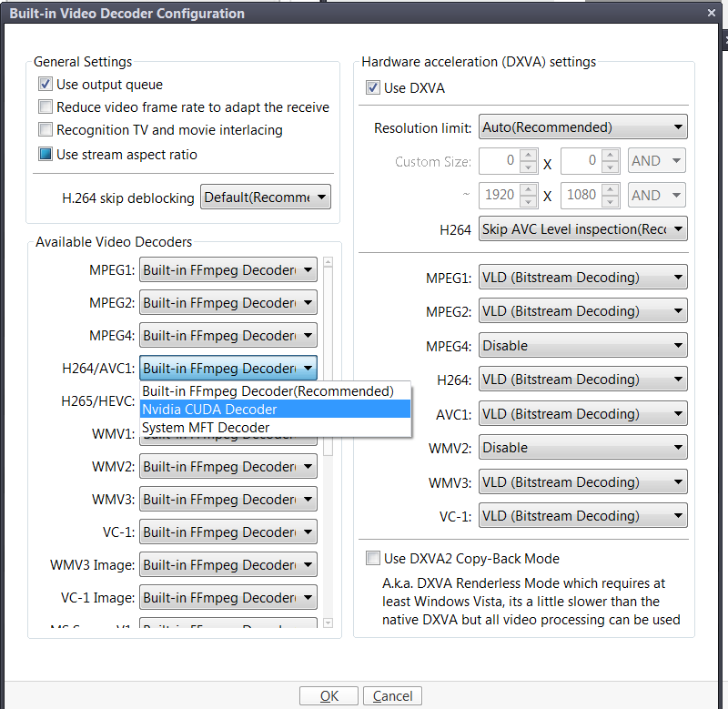Screen dimensions: 728x709
Task: Toggle Use stream aspect ratio checkbox
Action: pyautogui.click(x=45, y=155)
